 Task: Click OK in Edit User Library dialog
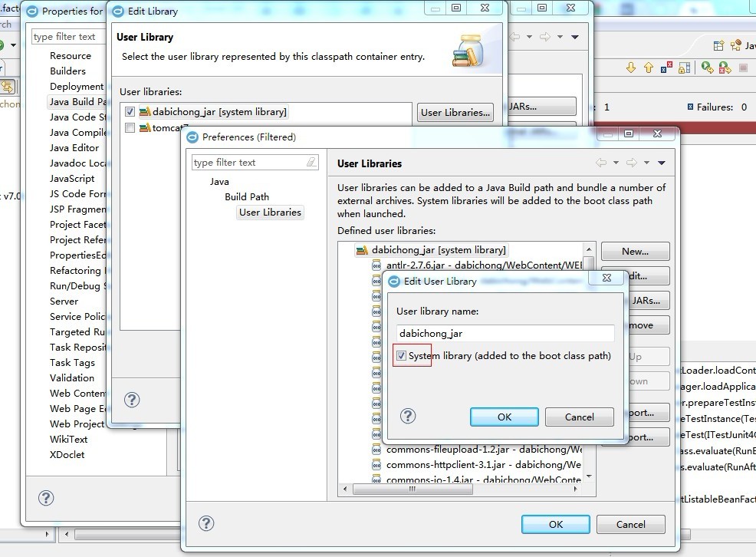[505, 417]
